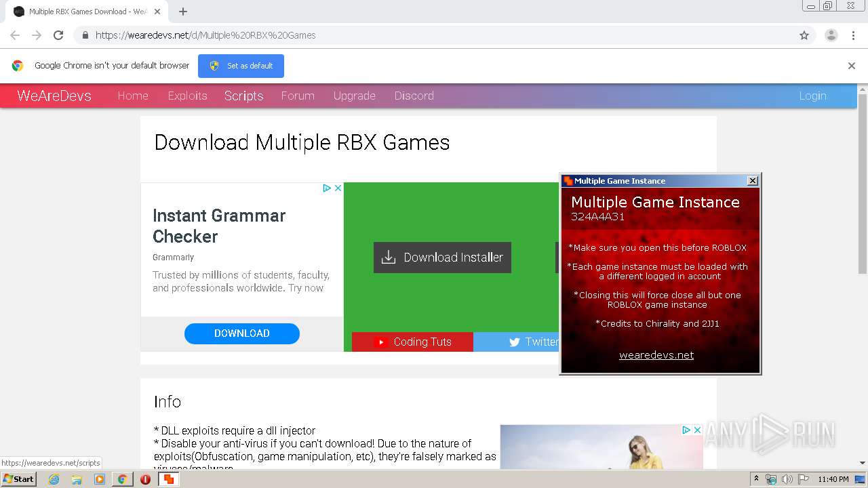This screenshot has height=488, width=868.
Task: Minimize the Chrome window
Action: pyautogui.click(x=811, y=6)
